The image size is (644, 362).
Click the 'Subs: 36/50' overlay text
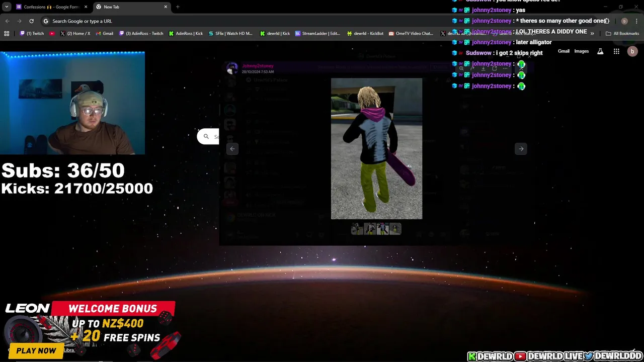[x=63, y=170]
